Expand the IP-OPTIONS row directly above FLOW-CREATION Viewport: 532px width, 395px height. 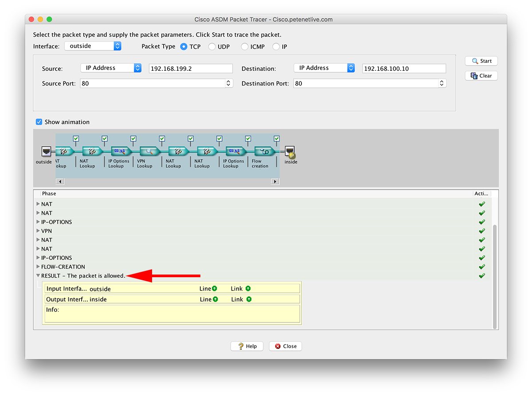tap(38, 258)
